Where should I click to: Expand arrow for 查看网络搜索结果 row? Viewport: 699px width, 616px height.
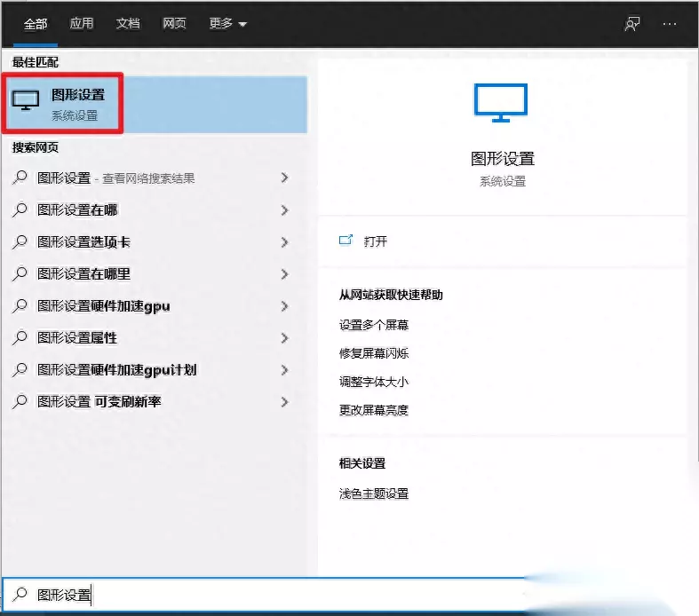(284, 178)
